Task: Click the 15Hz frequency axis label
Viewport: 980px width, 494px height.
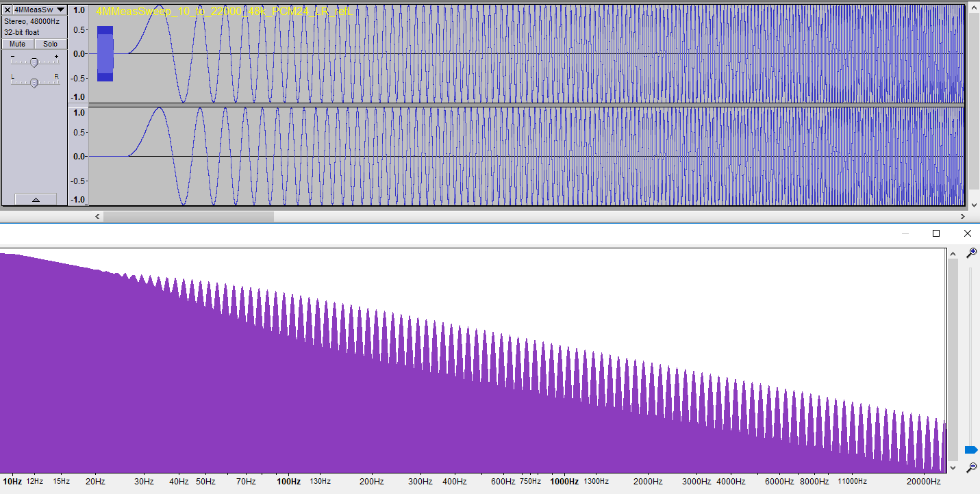Action: pos(62,482)
